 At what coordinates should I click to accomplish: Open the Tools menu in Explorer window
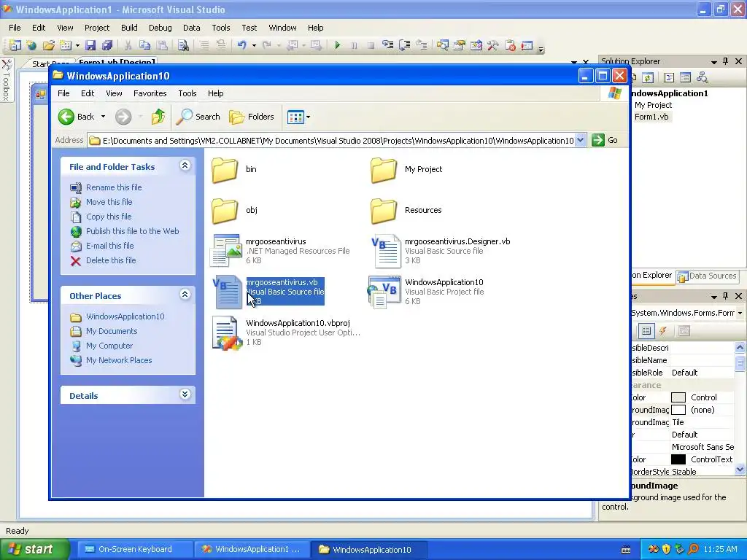click(187, 93)
